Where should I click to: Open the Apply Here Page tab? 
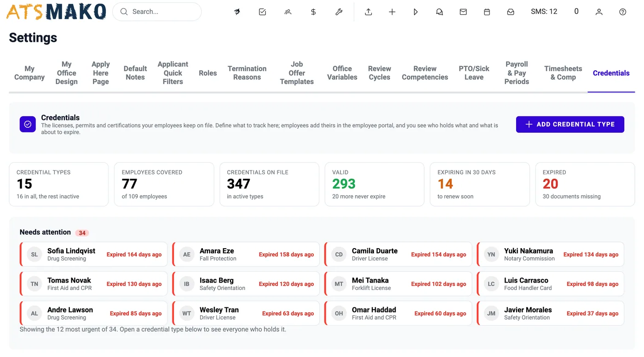[100, 73]
